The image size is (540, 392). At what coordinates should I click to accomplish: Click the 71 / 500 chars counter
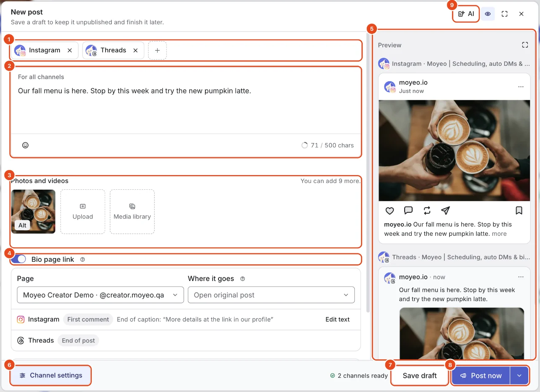[327, 145]
